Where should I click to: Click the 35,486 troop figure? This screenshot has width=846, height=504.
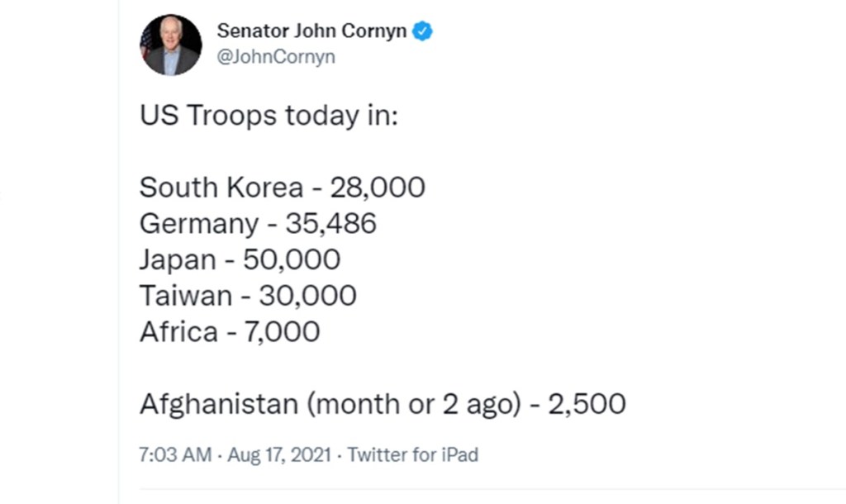pos(330,224)
